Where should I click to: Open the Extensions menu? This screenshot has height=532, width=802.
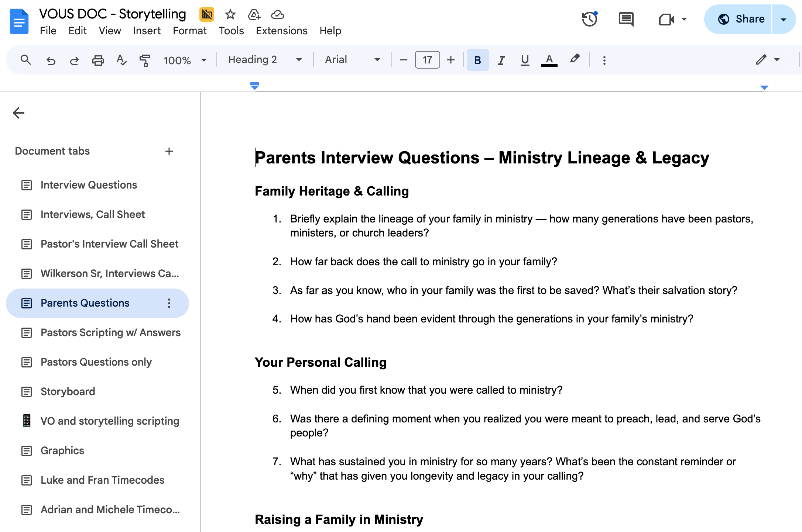point(281,31)
